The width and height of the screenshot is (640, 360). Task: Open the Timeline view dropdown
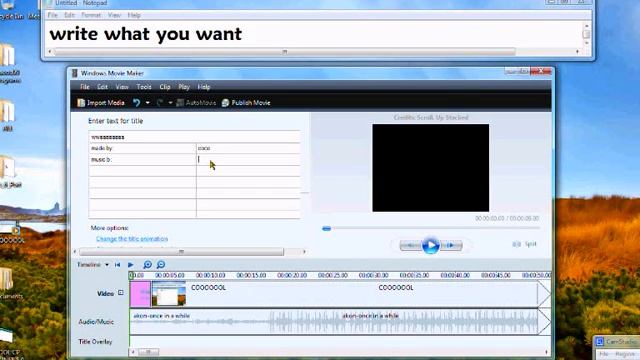pyautogui.click(x=93, y=264)
